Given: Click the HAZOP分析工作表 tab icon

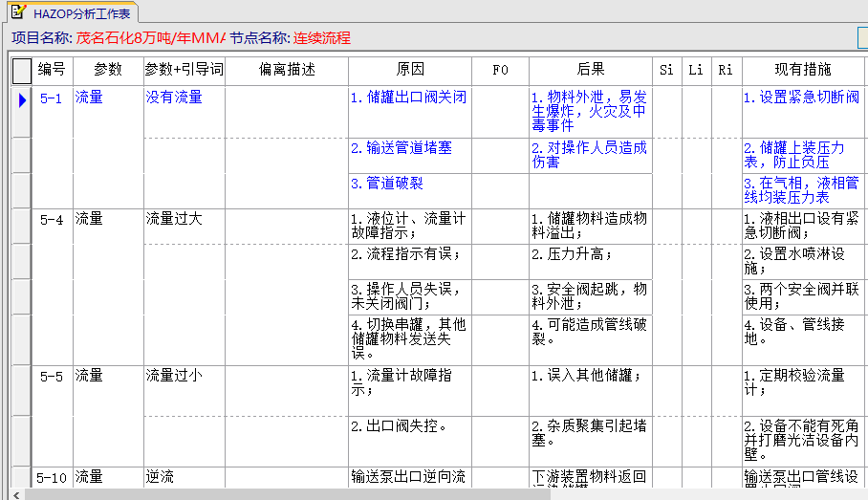Looking at the screenshot, I should click(x=19, y=11).
